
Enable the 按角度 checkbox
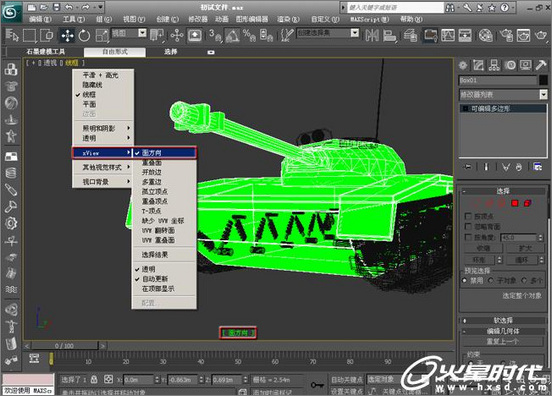tap(468, 237)
